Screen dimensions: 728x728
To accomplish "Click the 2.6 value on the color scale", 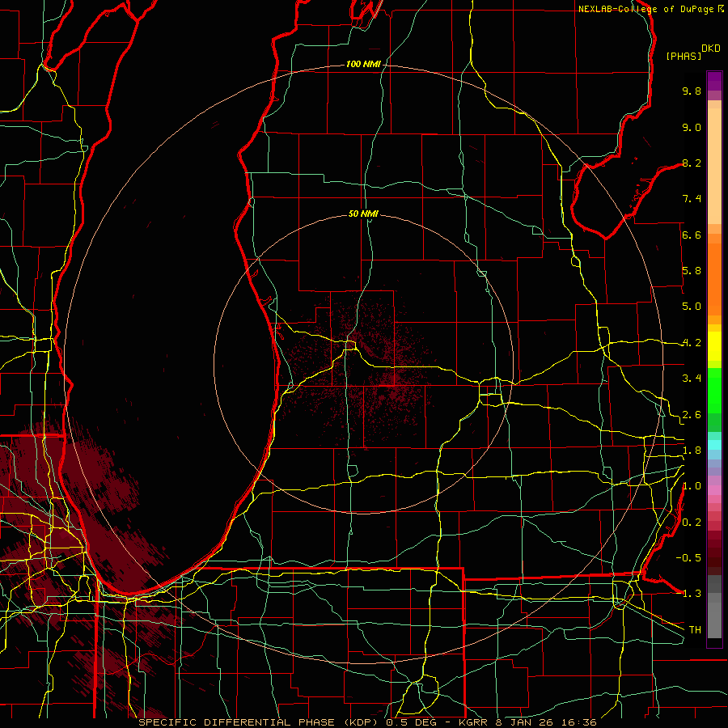I will pyautogui.click(x=692, y=415).
